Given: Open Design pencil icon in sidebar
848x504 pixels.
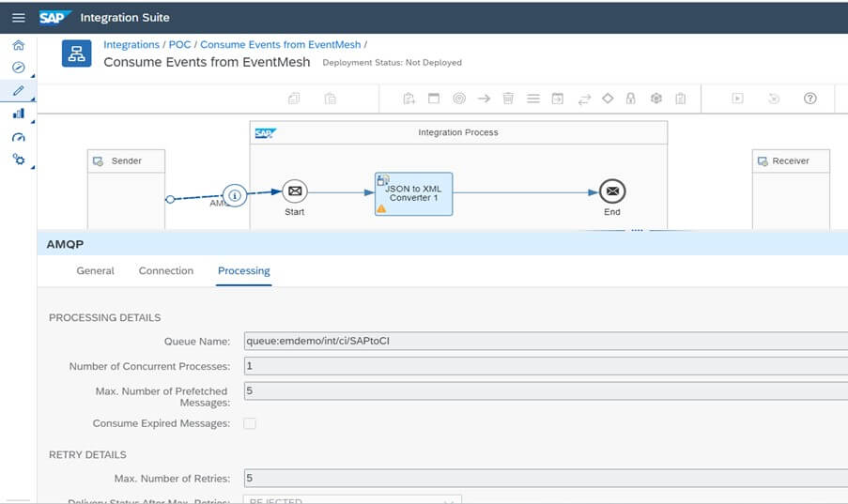Looking at the screenshot, I should point(19,90).
